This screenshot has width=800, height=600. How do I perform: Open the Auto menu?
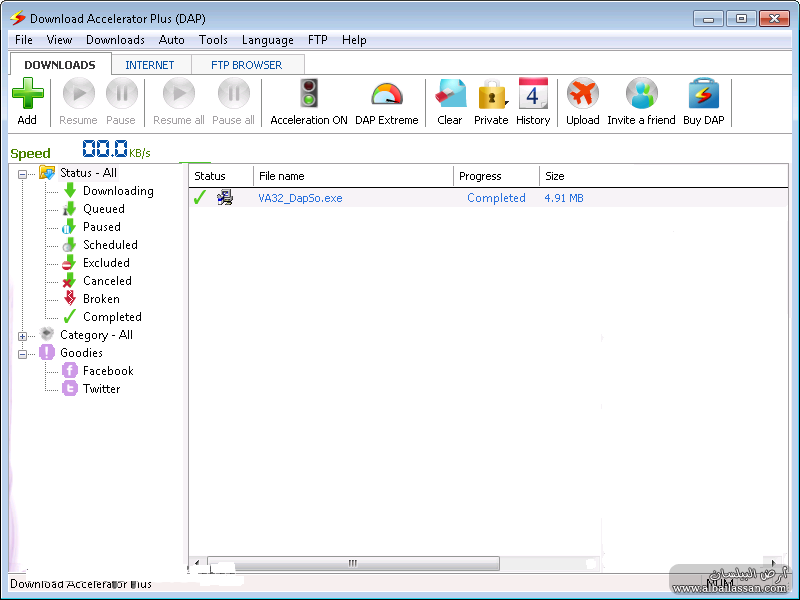click(171, 40)
